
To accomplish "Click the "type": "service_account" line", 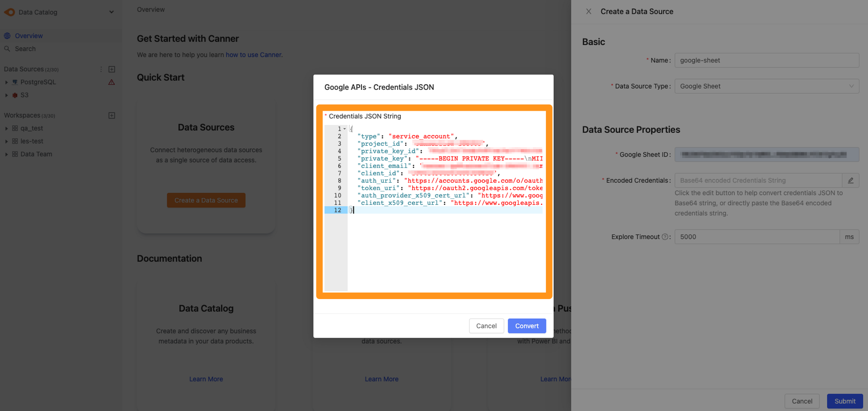I will (407, 136).
